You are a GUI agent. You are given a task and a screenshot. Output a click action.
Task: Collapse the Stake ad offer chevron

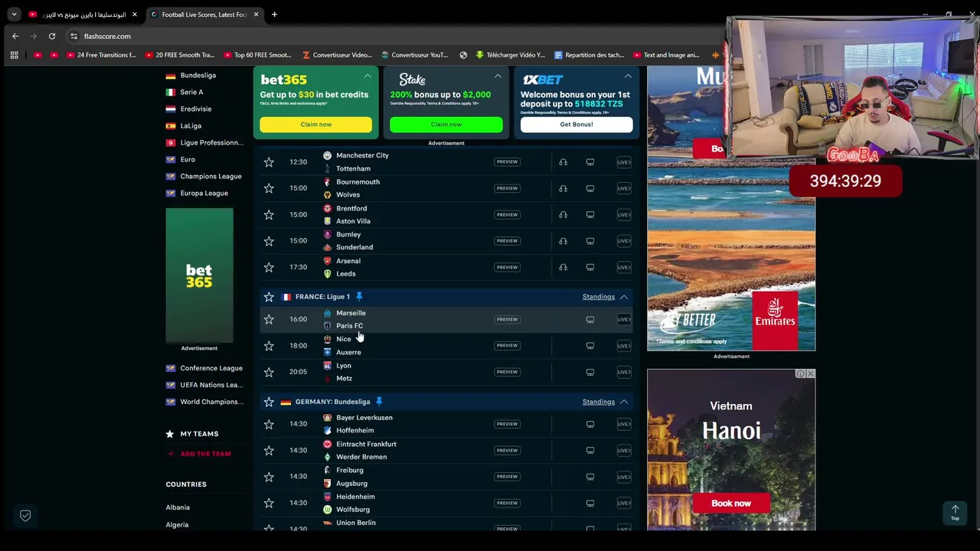pyautogui.click(x=498, y=76)
